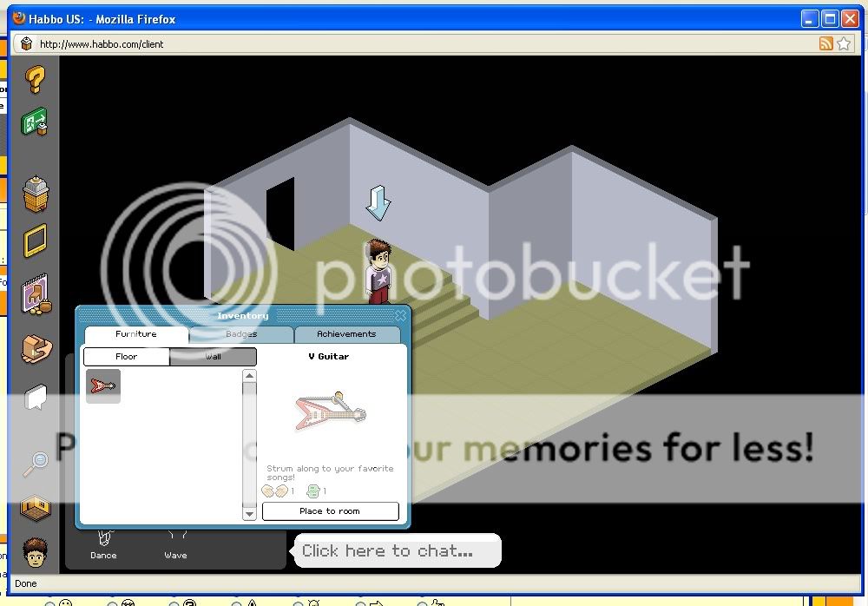Switch to Wall furniture view
The width and height of the screenshot is (868, 606).
[x=213, y=357]
